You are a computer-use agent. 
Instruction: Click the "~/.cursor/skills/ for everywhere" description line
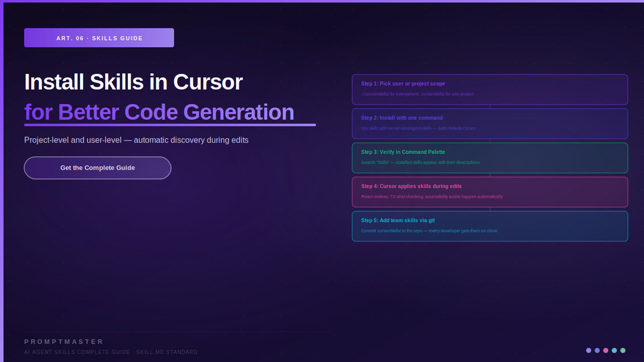coord(418,94)
